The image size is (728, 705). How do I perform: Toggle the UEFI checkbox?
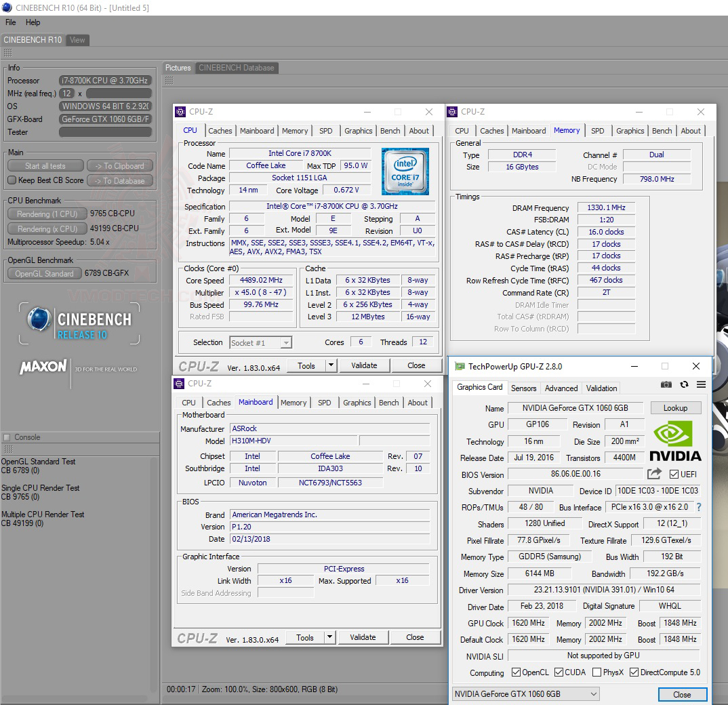[674, 475]
